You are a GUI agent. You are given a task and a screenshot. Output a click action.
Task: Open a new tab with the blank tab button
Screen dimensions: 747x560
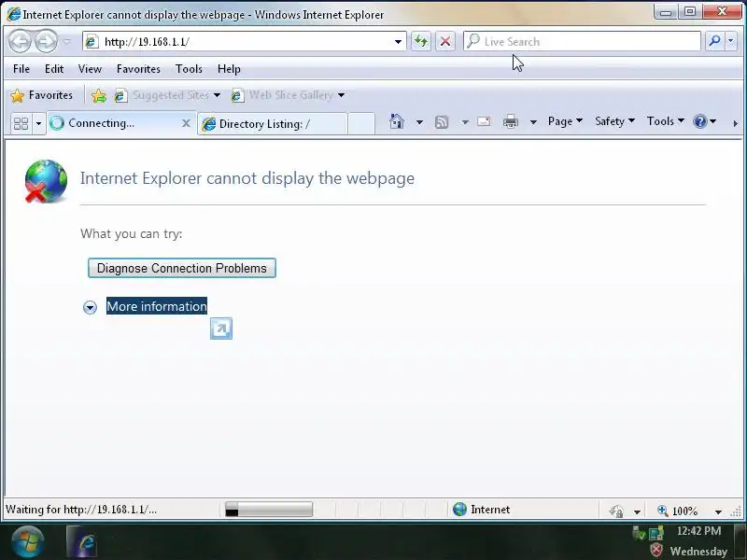[361, 124]
